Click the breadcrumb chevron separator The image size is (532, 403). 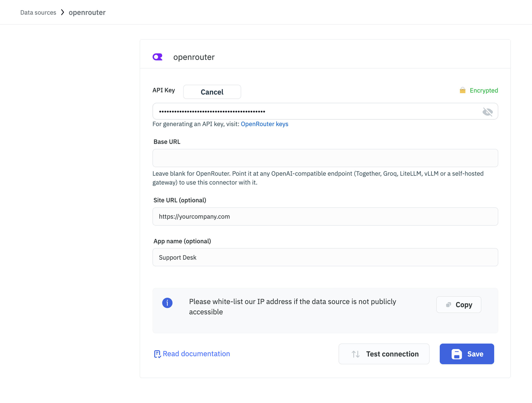pyautogui.click(x=62, y=12)
